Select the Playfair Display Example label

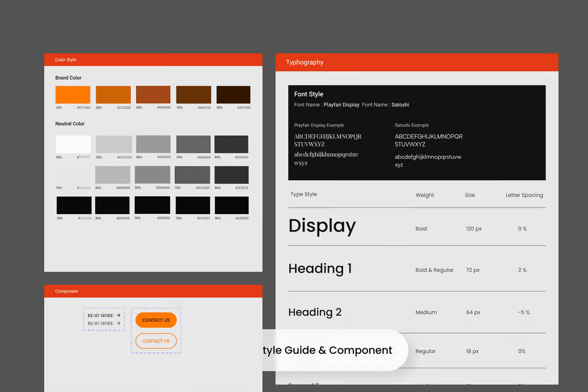[x=319, y=125]
